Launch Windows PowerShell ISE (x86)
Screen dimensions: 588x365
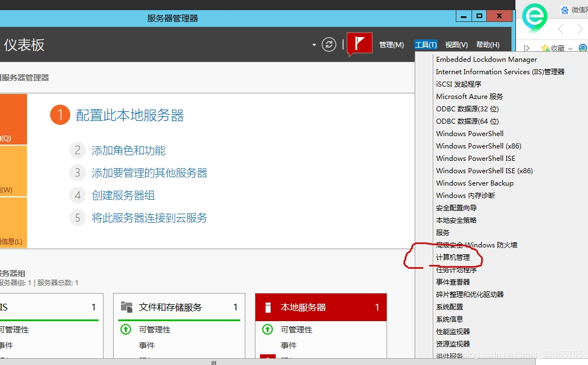pyautogui.click(x=484, y=170)
